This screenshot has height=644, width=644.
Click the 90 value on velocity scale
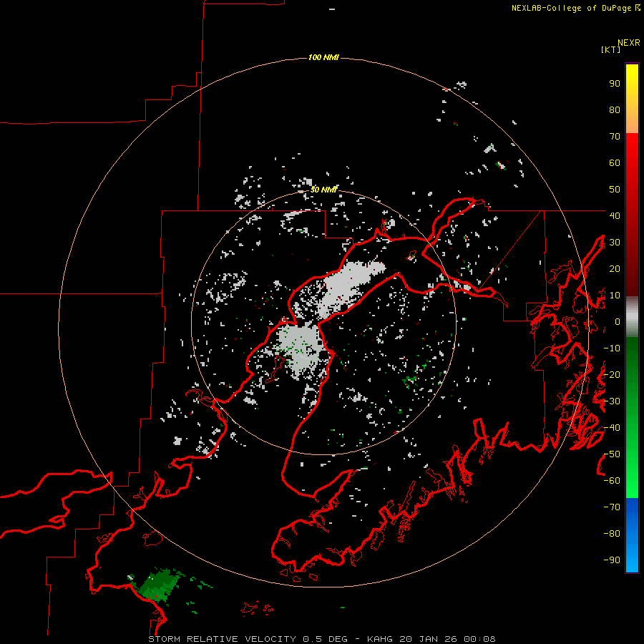point(615,84)
